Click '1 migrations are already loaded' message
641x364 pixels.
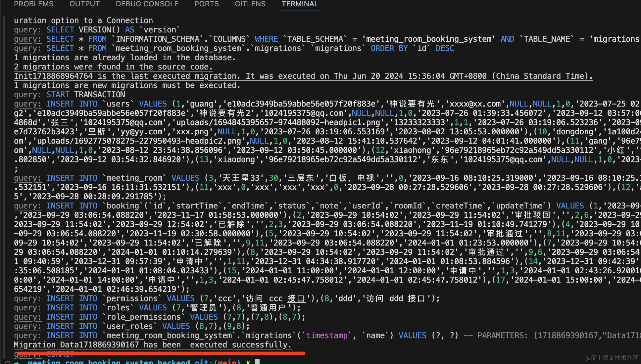point(124,58)
